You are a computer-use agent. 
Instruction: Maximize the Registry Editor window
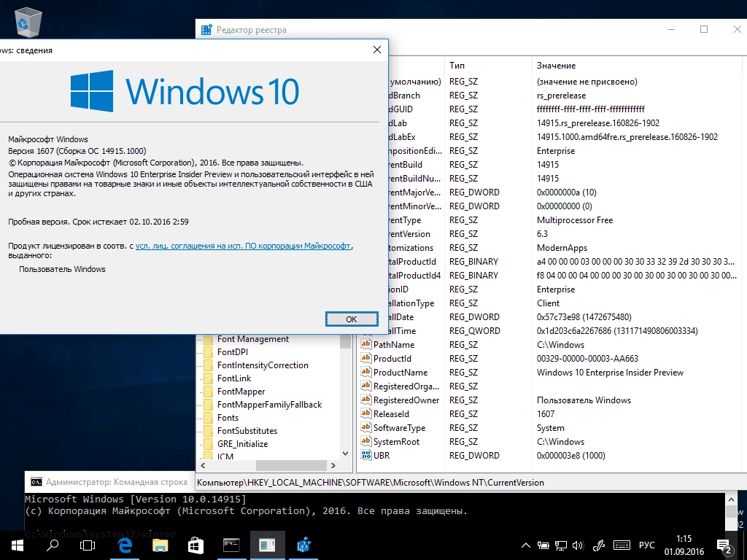coord(704,29)
